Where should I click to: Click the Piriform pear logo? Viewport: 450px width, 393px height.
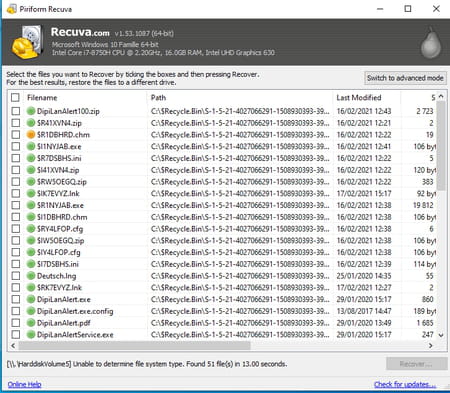pos(431,43)
